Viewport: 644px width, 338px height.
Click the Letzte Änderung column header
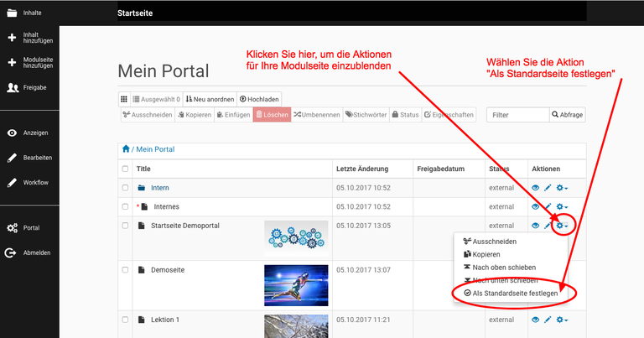362,169
